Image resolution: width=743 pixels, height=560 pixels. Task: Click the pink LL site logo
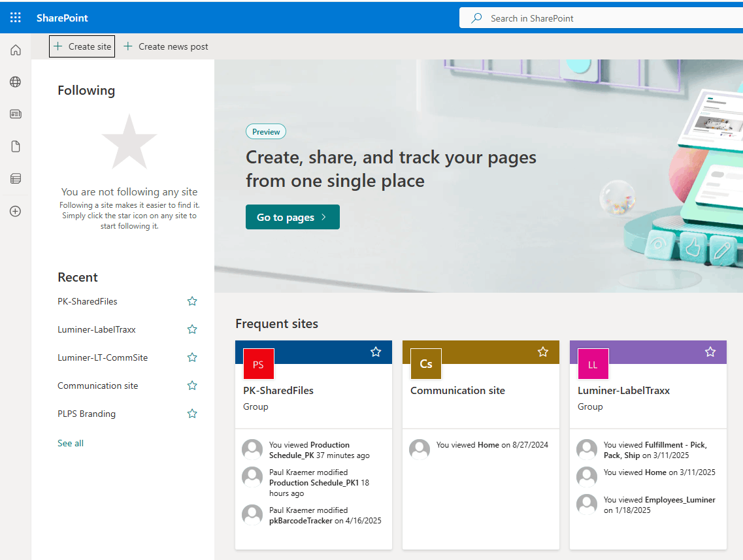(x=593, y=364)
